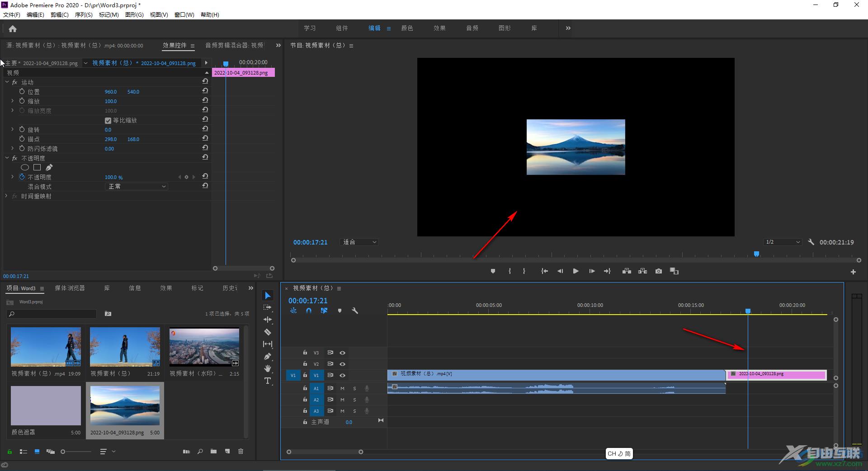The image size is (868, 471).
Task: Reset Position parameter
Action: pyautogui.click(x=205, y=91)
